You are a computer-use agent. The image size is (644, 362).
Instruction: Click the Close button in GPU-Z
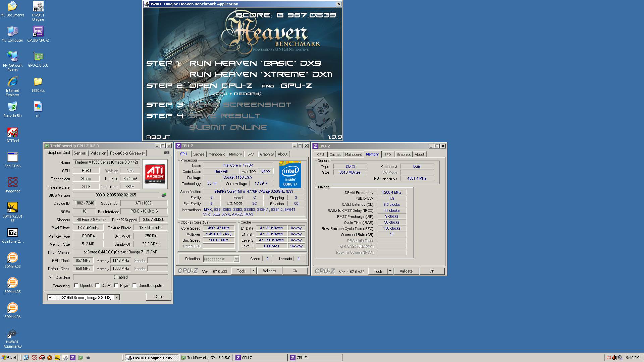tap(159, 297)
